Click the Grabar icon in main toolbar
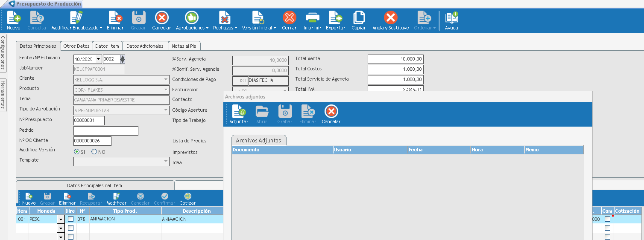 point(138,20)
